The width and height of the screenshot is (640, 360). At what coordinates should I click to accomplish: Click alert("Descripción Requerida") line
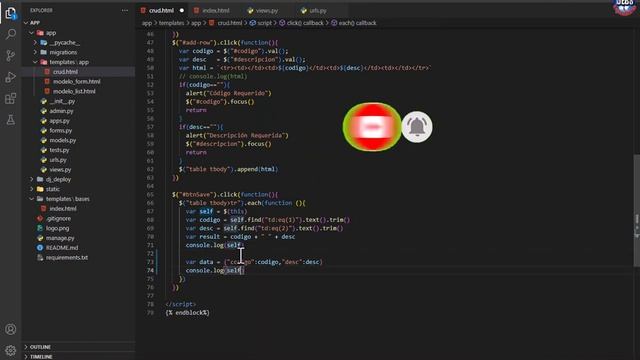[x=237, y=136]
